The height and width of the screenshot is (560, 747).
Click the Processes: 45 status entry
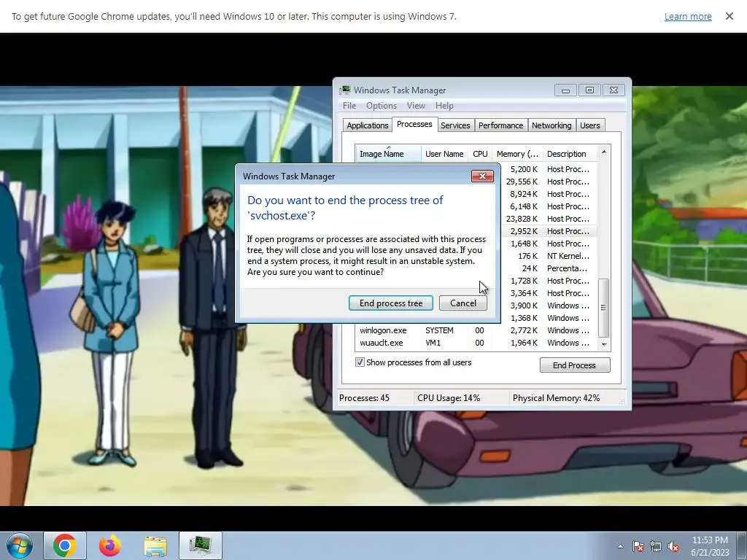click(x=365, y=398)
